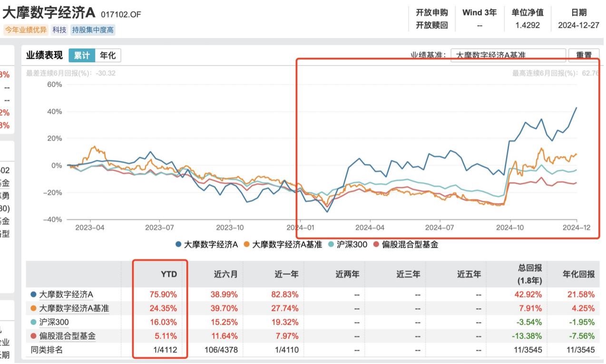The image size is (606, 364).
Task: Click the fund title 大摩数字经济A
Action: pos(49,13)
